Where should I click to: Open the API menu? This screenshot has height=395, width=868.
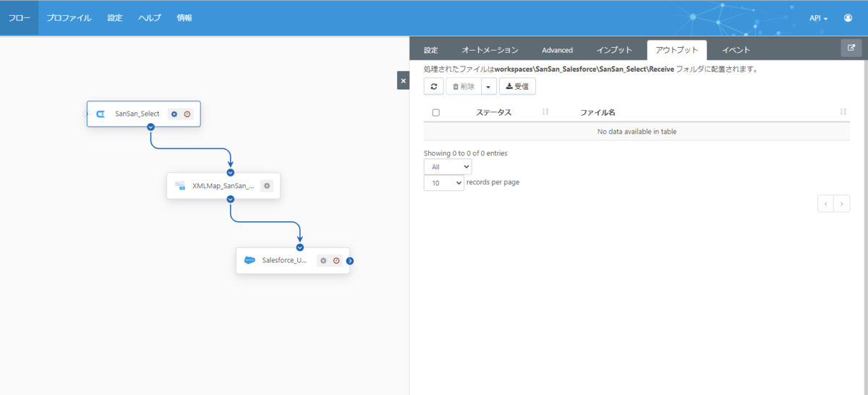(818, 18)
